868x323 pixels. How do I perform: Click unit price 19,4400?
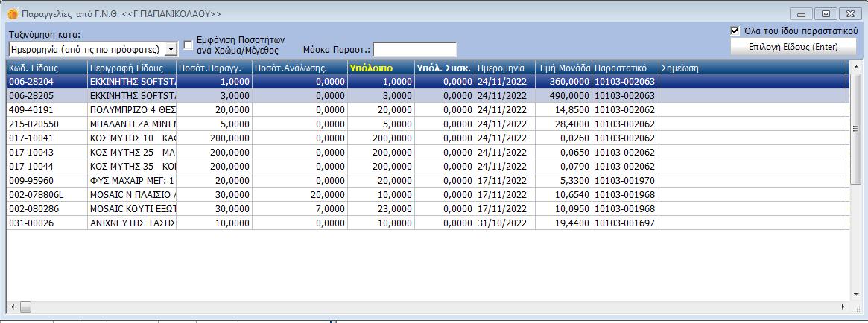click(572, 223)
